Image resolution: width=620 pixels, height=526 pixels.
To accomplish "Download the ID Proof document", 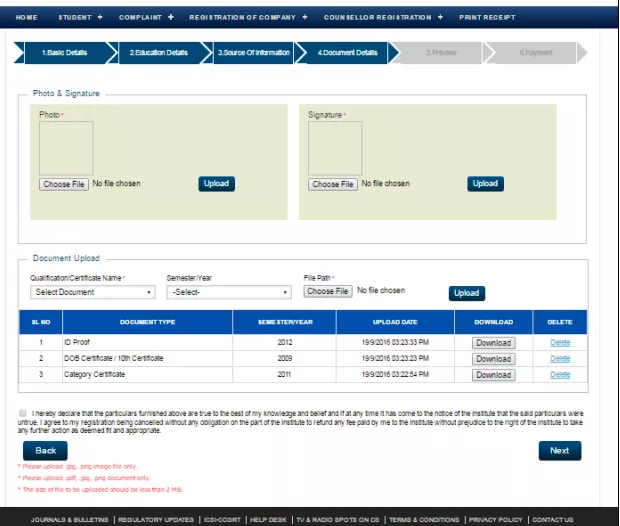I will pos(493,343).
